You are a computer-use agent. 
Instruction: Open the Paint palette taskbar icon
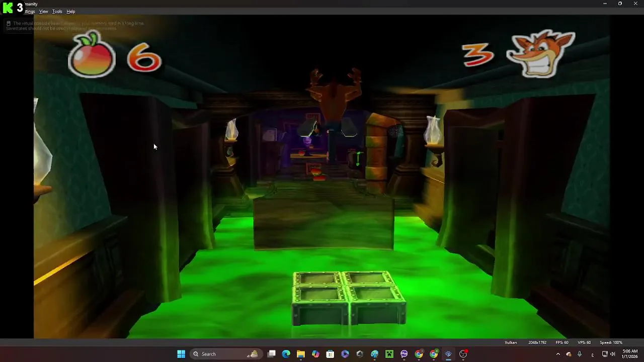374,354
